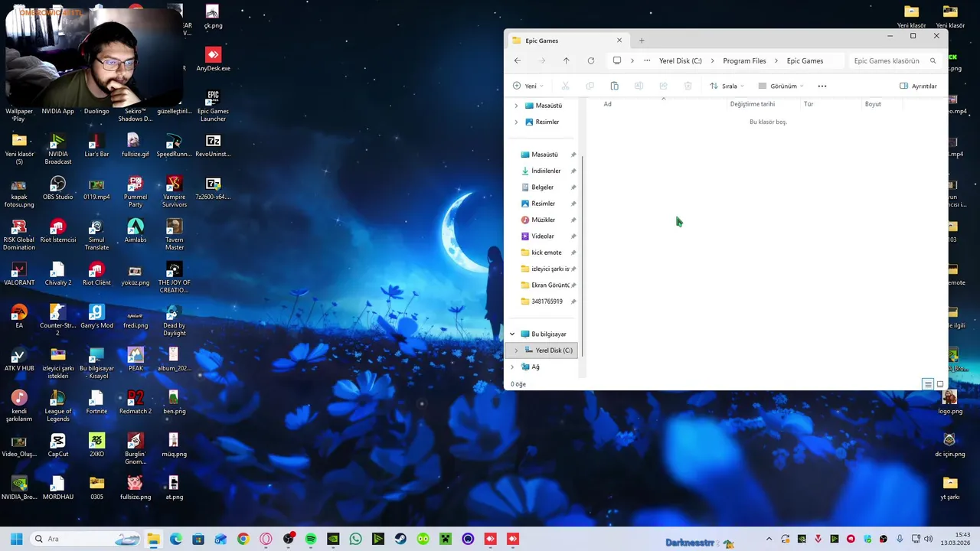
Task: Open the Görünüm view dropdown
Action: [781, 86]
